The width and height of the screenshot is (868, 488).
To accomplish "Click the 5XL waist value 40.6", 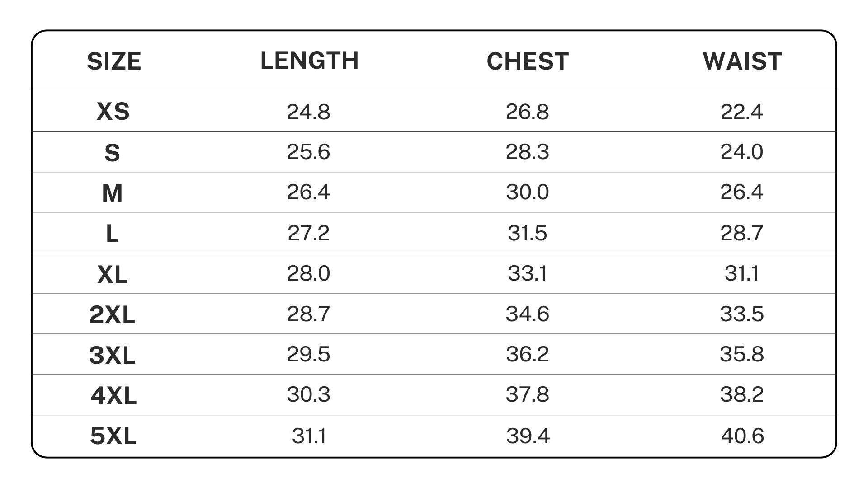I will [742, 436].
